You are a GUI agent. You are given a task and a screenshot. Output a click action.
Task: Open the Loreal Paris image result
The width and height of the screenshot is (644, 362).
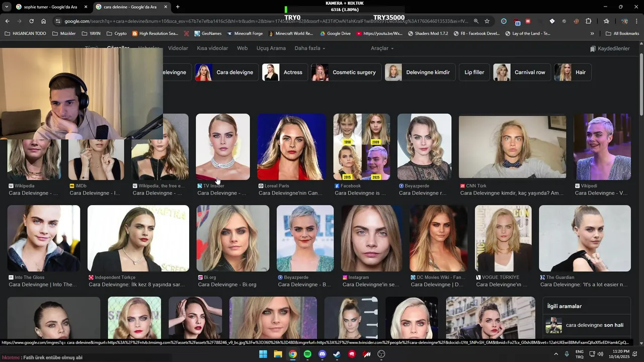coord(291,147)
